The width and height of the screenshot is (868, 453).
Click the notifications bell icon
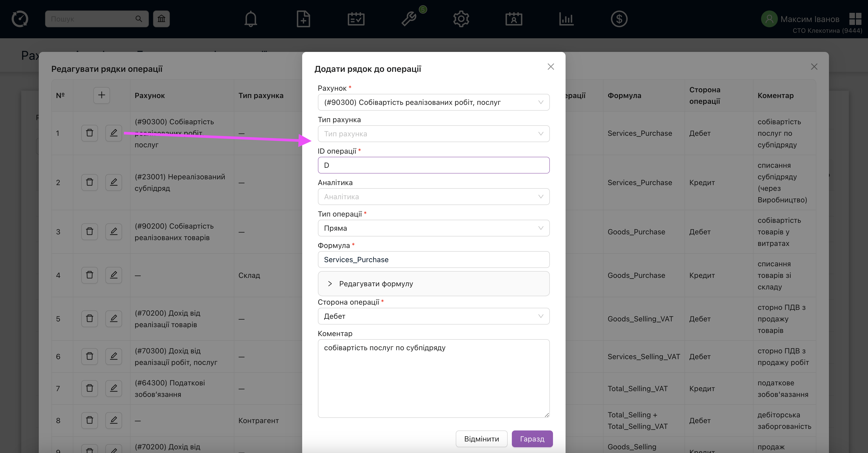point(250,19)
